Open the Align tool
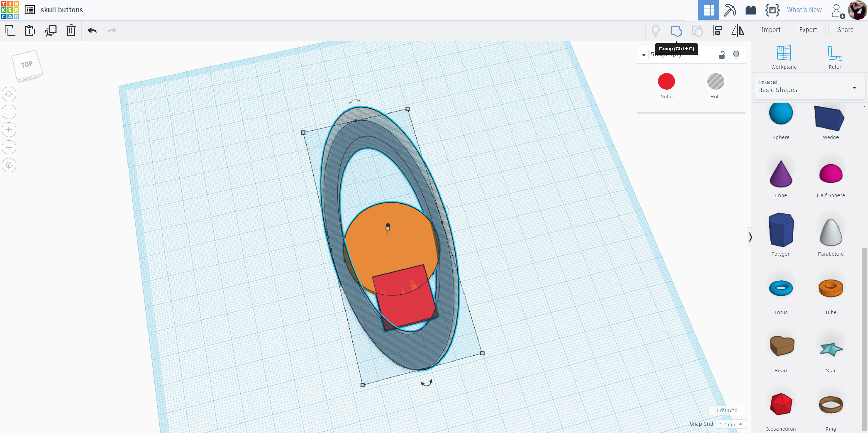The width and height of the screenshot is (868, 433). 718,30
